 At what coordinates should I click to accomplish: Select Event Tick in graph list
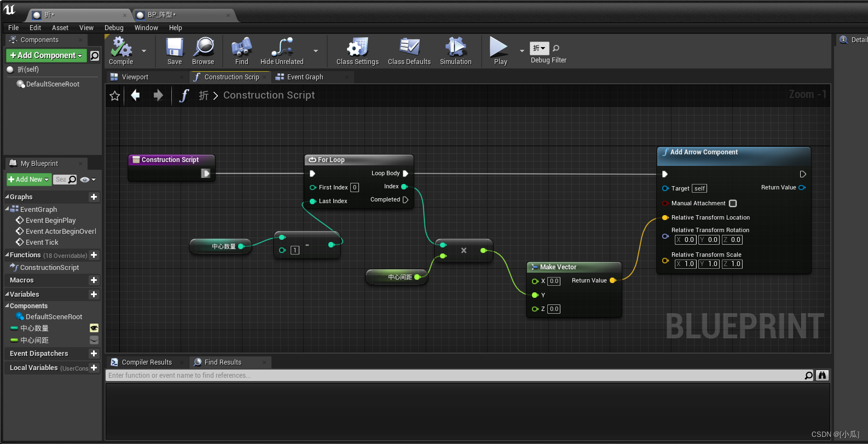[x=42, y=243]
